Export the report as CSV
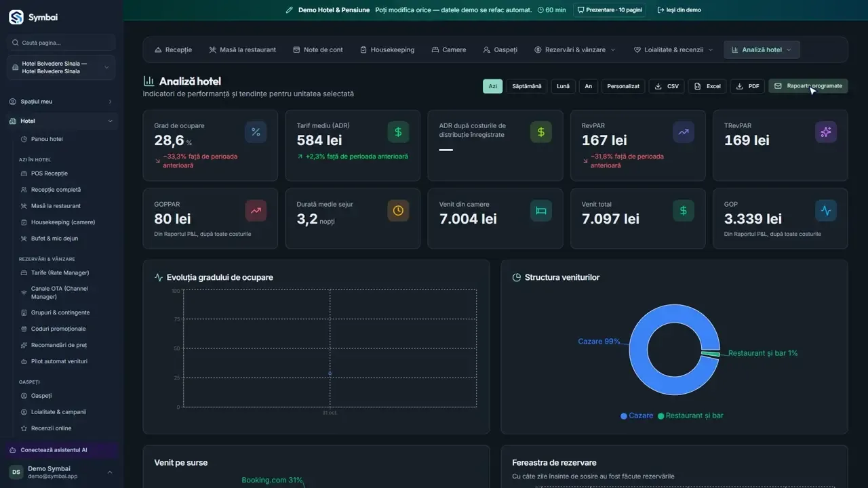The height and width of the screenshot is (488, 868). 667,86
